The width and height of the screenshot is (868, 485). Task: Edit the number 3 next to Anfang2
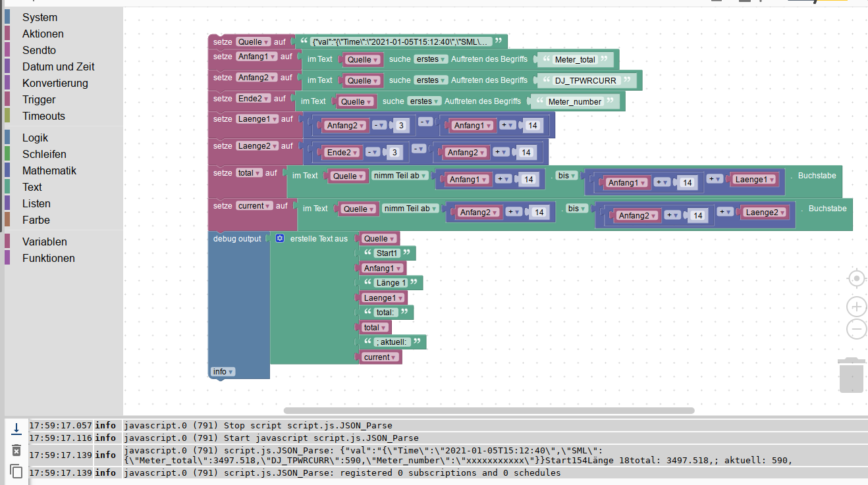click(x=401, y=126)
